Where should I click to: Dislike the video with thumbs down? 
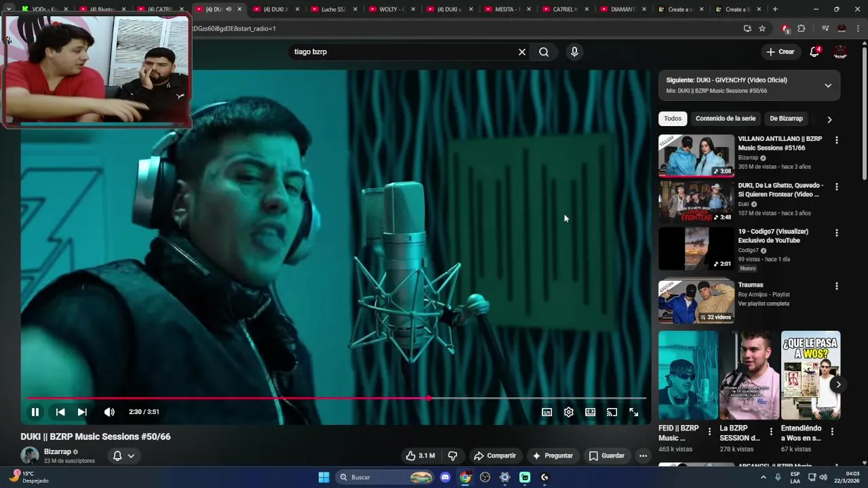tap(453, 455)
